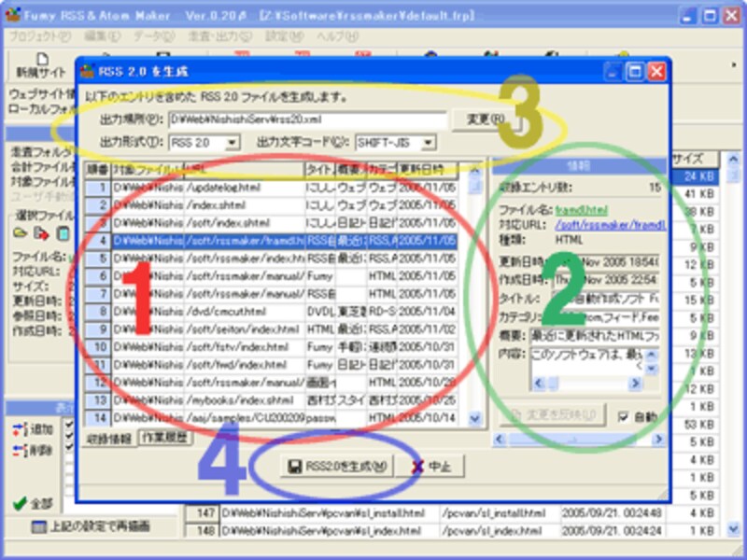
Task: Click the Fumy app icon on the RSS 2.0 dialog title bar
Action: pos(89,67)
